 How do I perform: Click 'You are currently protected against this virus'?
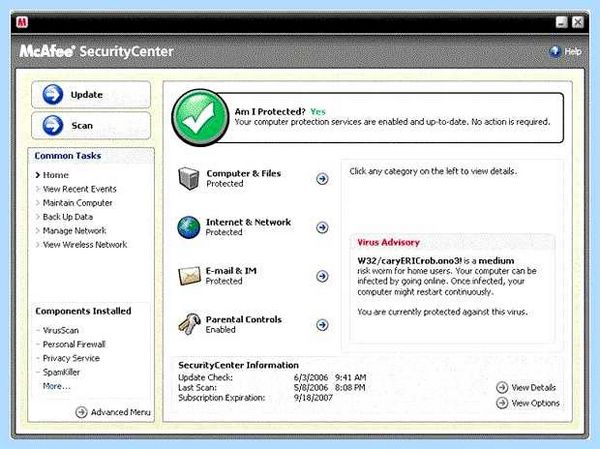(x=442, y=312)
